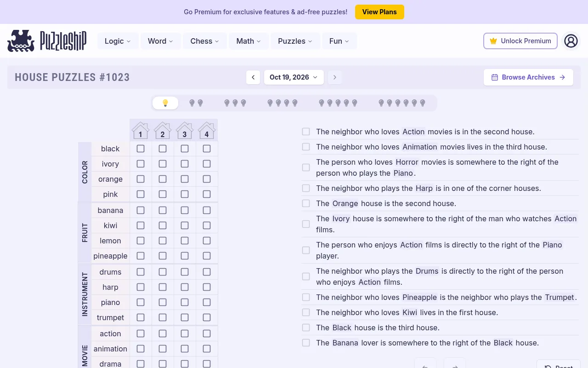Select two-bulb difficulty level

coord(196,103)
